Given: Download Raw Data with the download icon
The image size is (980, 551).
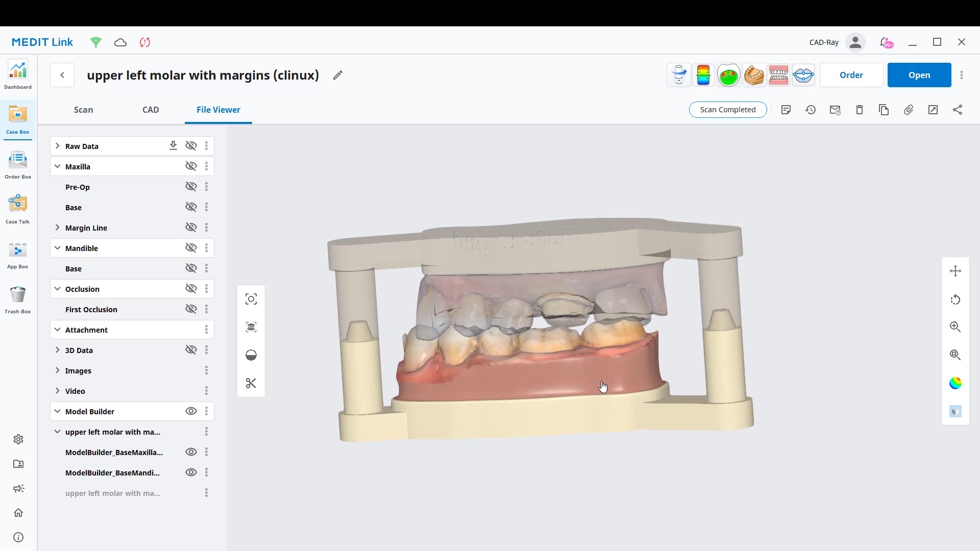Looking at the screenshot, I should point(173,146).
